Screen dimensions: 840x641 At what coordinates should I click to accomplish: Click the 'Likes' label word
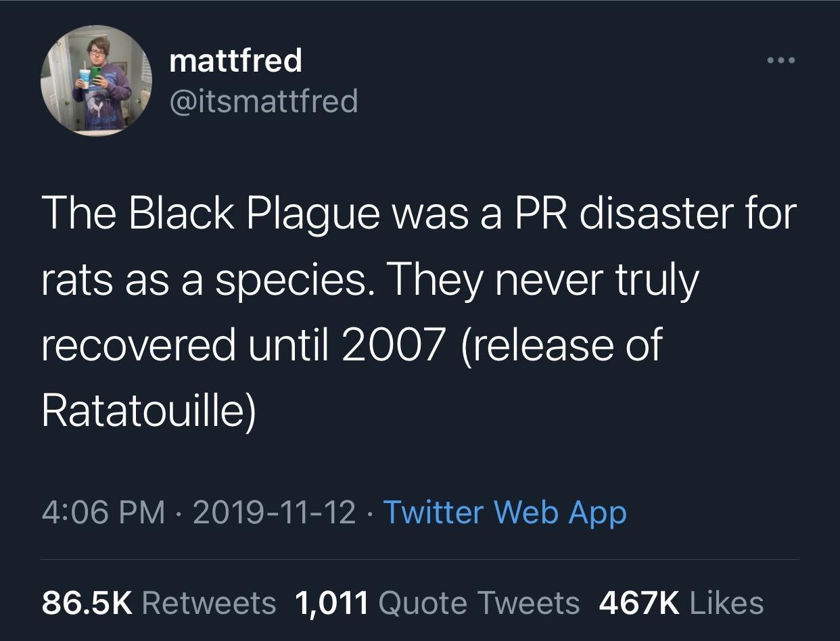pos(726,602)
